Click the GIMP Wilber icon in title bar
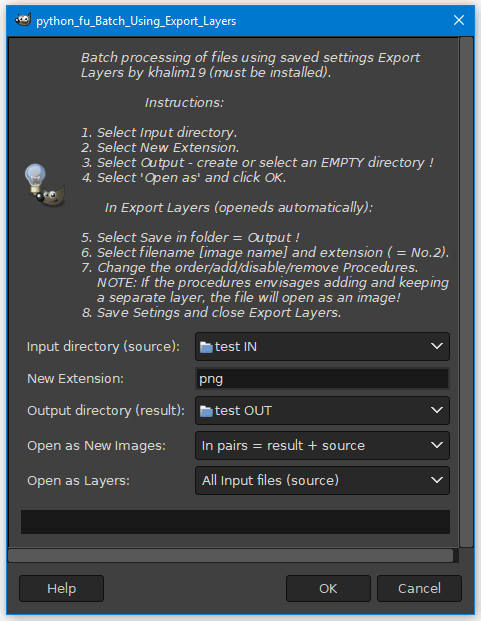The image size is (481, 621). point(23,20)
